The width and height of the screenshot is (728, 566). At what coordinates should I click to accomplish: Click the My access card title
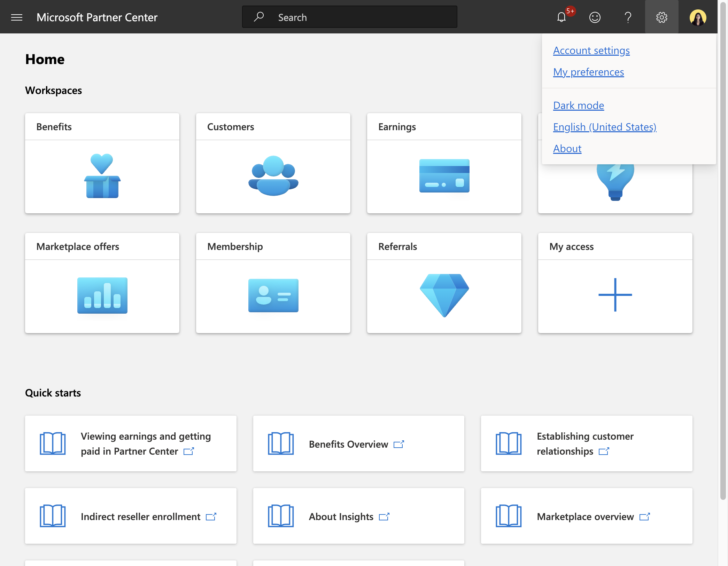pos(572,246)
